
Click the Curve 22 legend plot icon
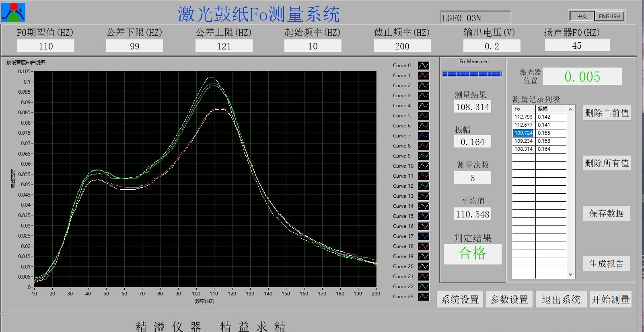coord(424,287)
